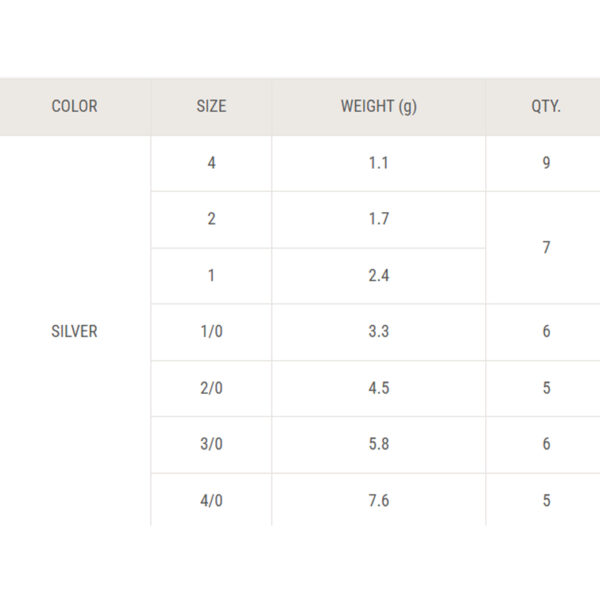Image resolution: width=600 pixels, height=600 pixels.
Task: Click the 1.7 weight value
Action: click(379, 220)
